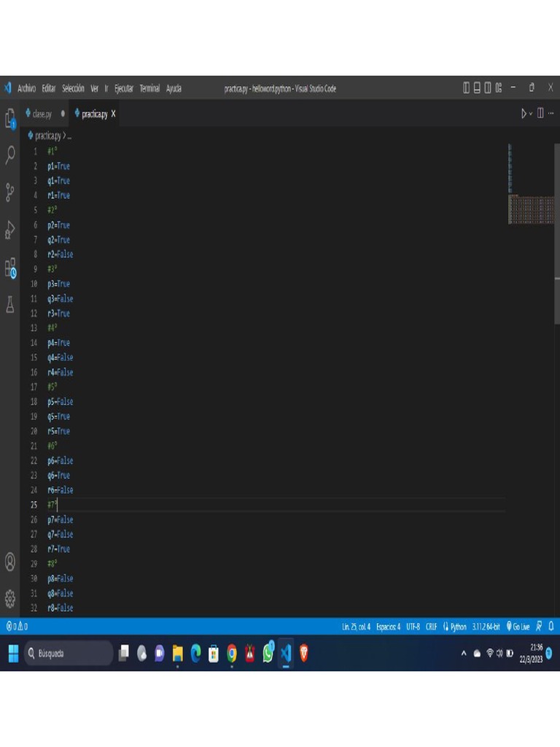Image resolution: width=560 pixels, height=747 pixels.
Task: Switch to the clase.py tab
Action: [42, 114]
